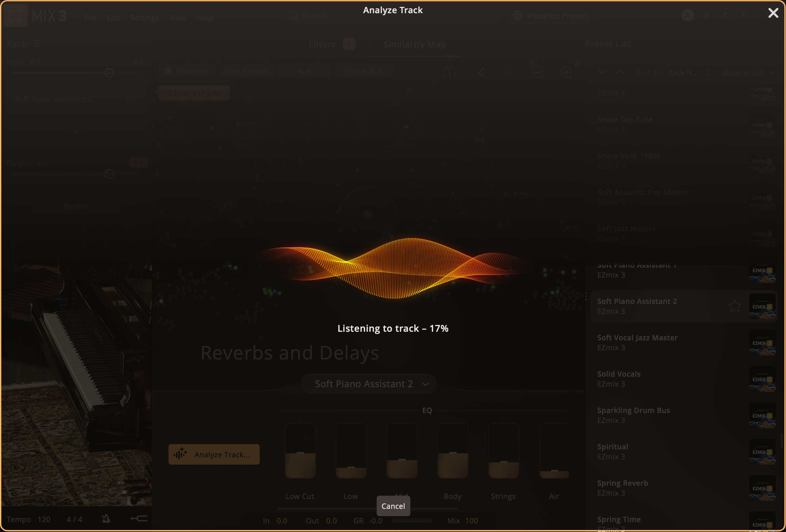The width and height of the screenshot is (786, 532).
Task: Expand the Show in List dropdown
Action: (748, 73)
